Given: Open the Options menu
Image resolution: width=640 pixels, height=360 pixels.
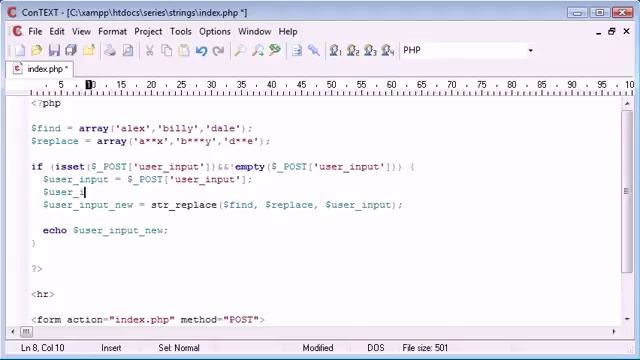Looking at the screenshot, I should click(215, 31).
